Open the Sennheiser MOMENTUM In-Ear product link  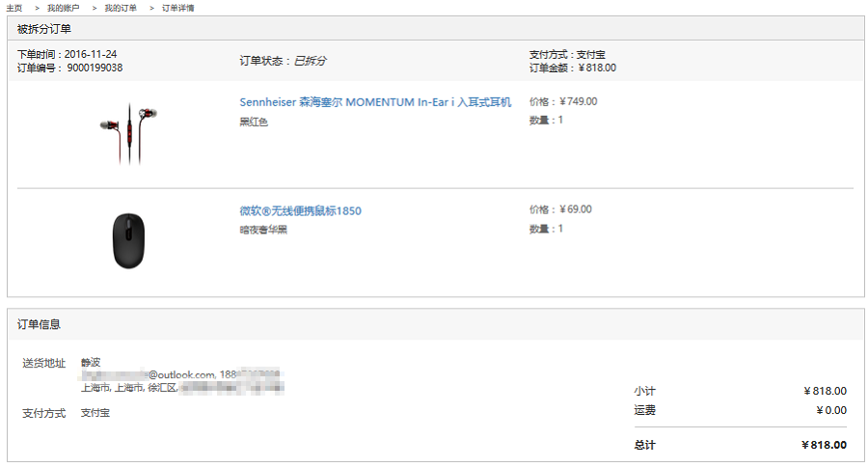point(375,102)
